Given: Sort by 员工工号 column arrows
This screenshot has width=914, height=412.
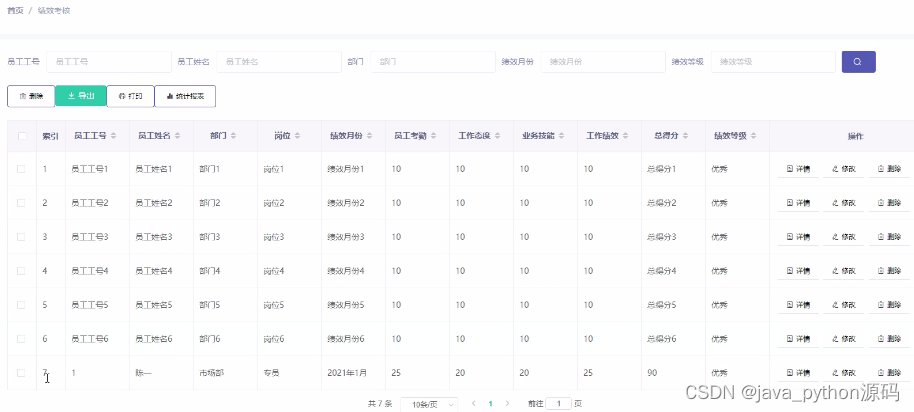Looking at the screenshot, I should tap(114, 136).
